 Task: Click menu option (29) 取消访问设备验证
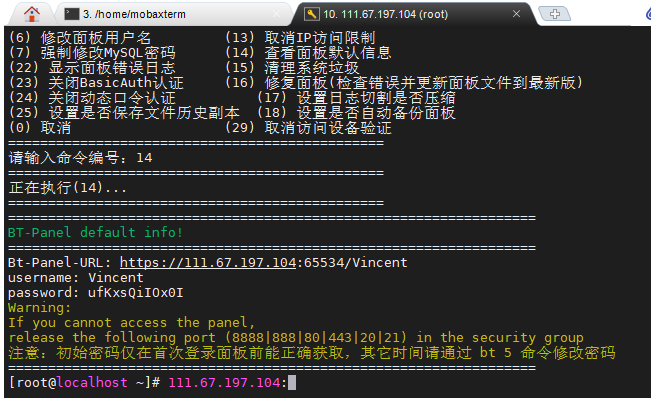tap(308, 127)
